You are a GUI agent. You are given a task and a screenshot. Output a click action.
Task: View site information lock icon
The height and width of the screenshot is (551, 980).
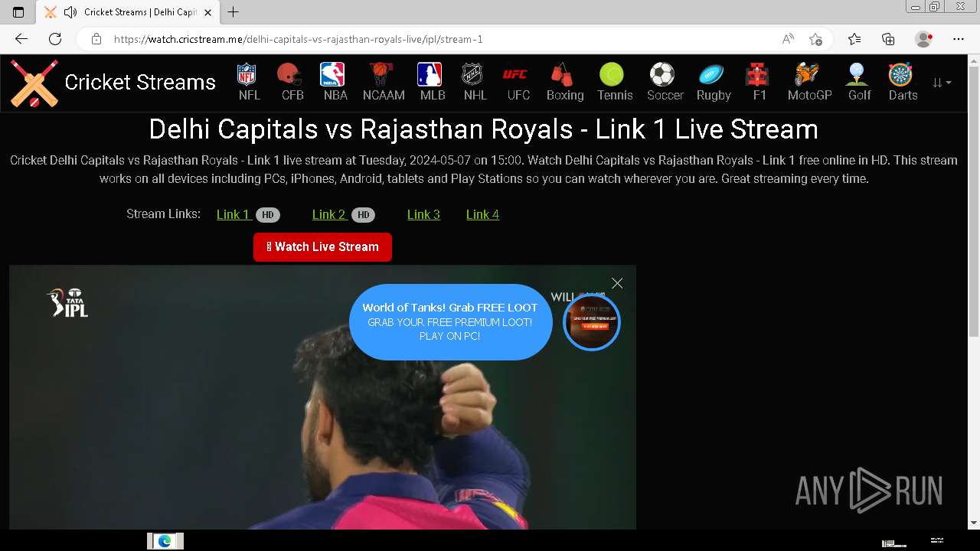[96, 39]
